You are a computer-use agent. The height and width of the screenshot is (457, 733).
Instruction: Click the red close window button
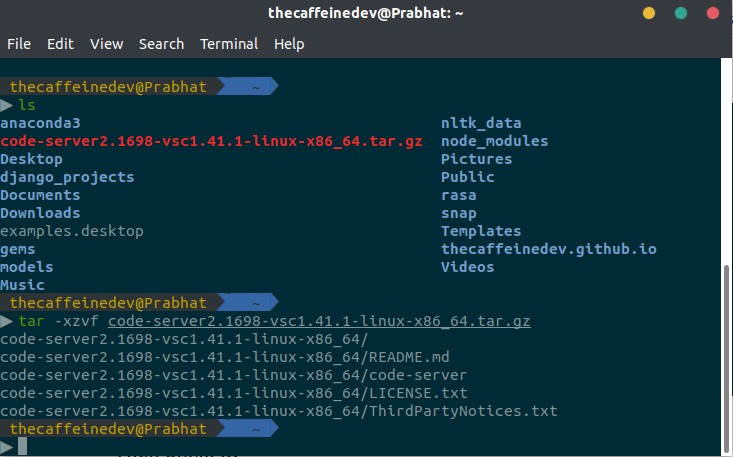coord(712,13)
